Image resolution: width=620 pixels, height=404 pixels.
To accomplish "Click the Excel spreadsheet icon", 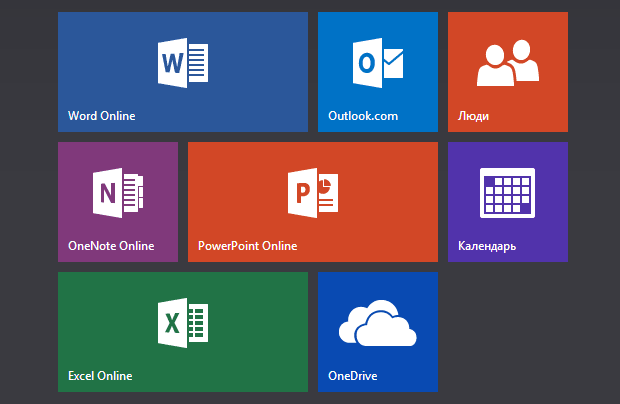I will pyautogui.click(x=183, y=323).
